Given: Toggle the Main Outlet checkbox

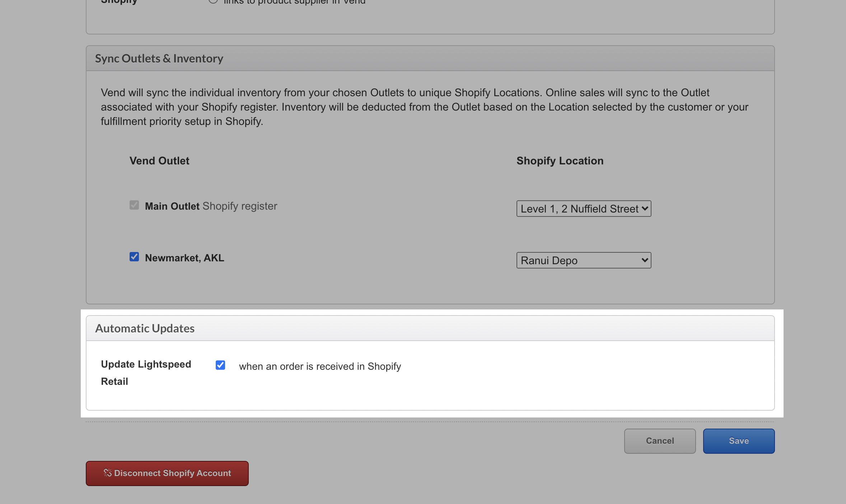Looking at the screenshot, I should pos(134,205).
